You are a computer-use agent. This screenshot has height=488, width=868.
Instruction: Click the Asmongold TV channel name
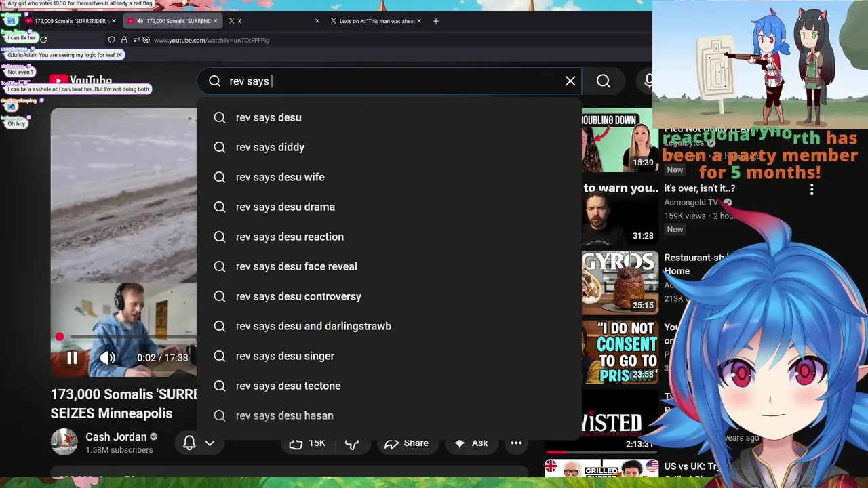(x=691, y=202)
